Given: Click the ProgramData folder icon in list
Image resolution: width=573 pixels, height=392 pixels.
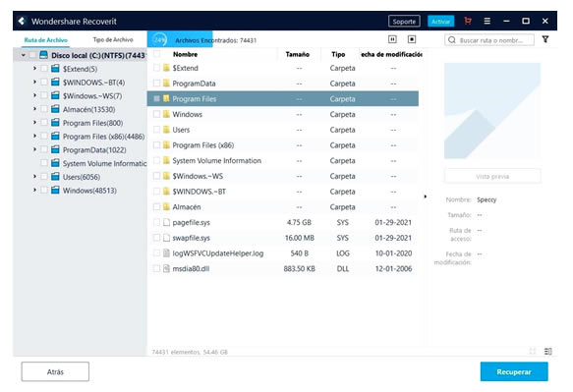Looking at the screenshot, I should [166, 84].
